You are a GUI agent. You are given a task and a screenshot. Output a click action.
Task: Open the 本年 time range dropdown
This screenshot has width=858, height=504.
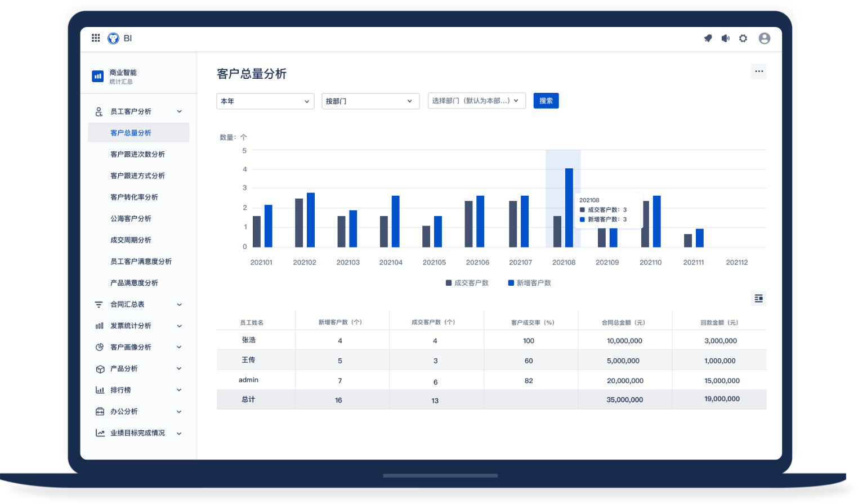(265, 101)
